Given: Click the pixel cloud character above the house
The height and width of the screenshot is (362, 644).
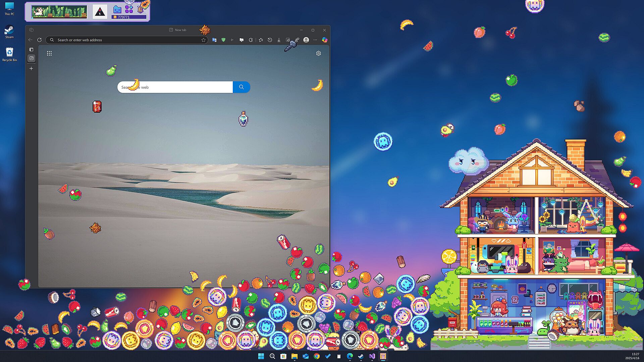Looking at the screenshot, I should 469,161.
